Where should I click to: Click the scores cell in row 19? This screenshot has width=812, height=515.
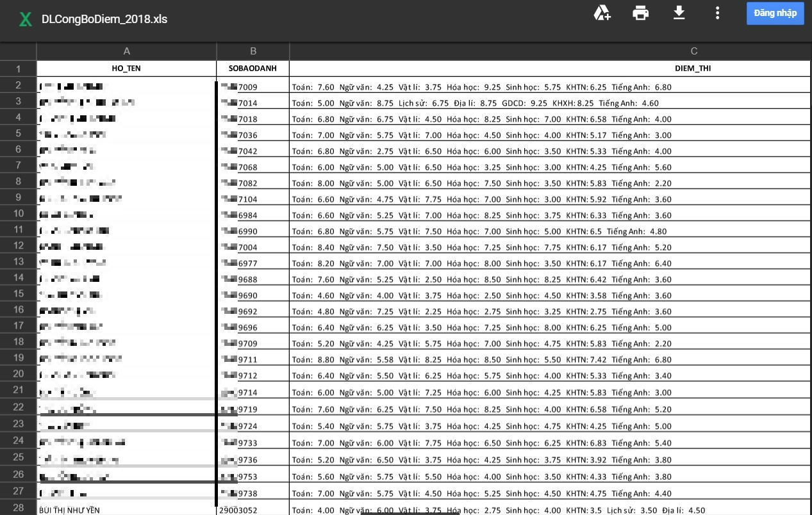click(482, 360)
